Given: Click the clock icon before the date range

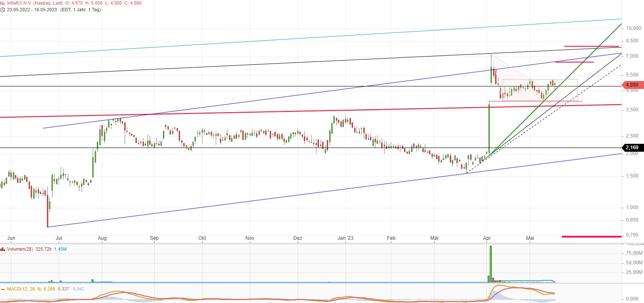Looking at the screenshot, I should tap(2, 10).
